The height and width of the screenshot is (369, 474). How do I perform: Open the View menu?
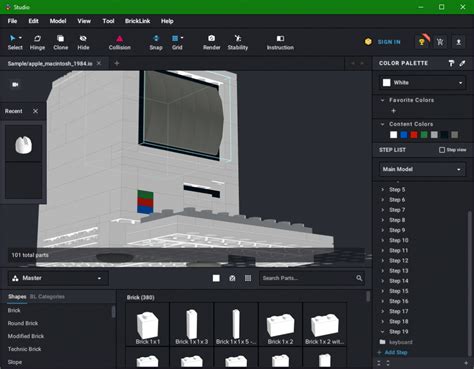[84, 21]
